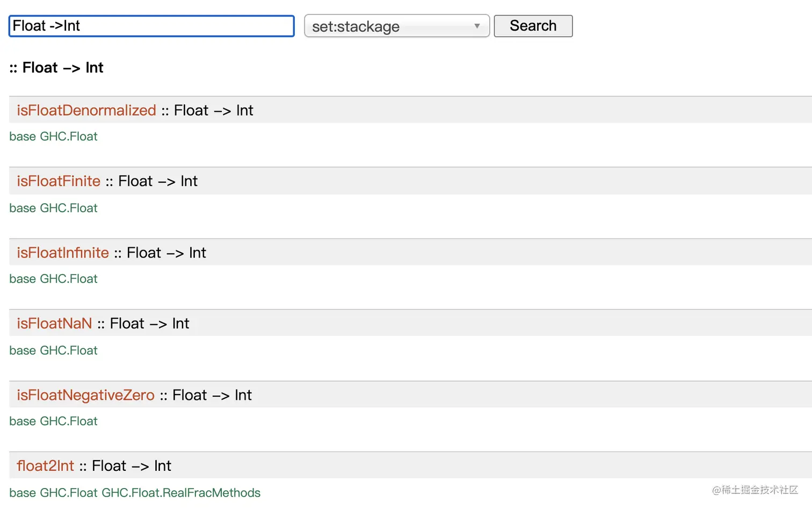Open the isFloatDenormalized result link
The width and height of the screenshot is (812, 509).
pyautogui.click(x=86, y=110)
